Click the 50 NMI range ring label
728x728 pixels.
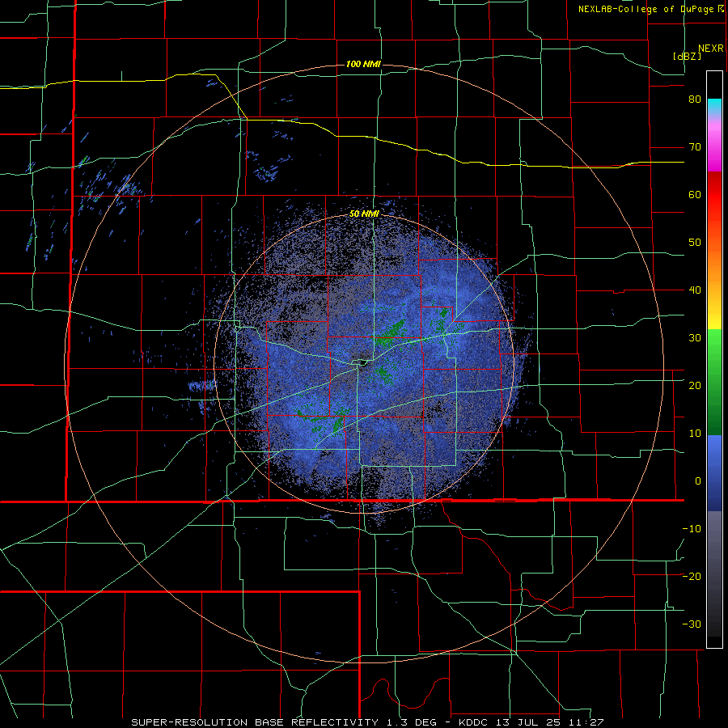pos(365,214)
